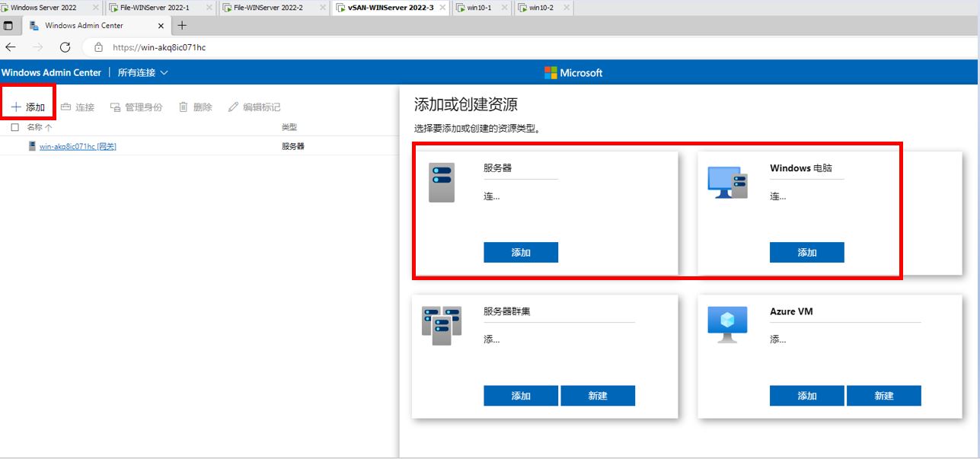This screenshot has height=459, width=980.
Task: Click the browser refresh icon
Action: [x=65, y=46]
